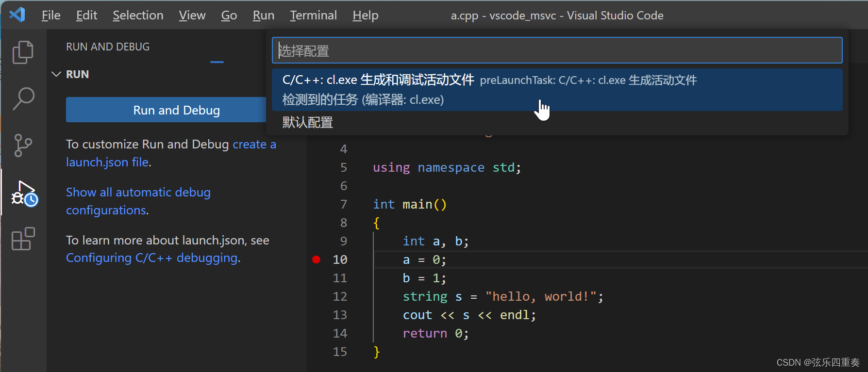Open the Run menu
This screenshot has height=372, width=868.
point(263,16)
